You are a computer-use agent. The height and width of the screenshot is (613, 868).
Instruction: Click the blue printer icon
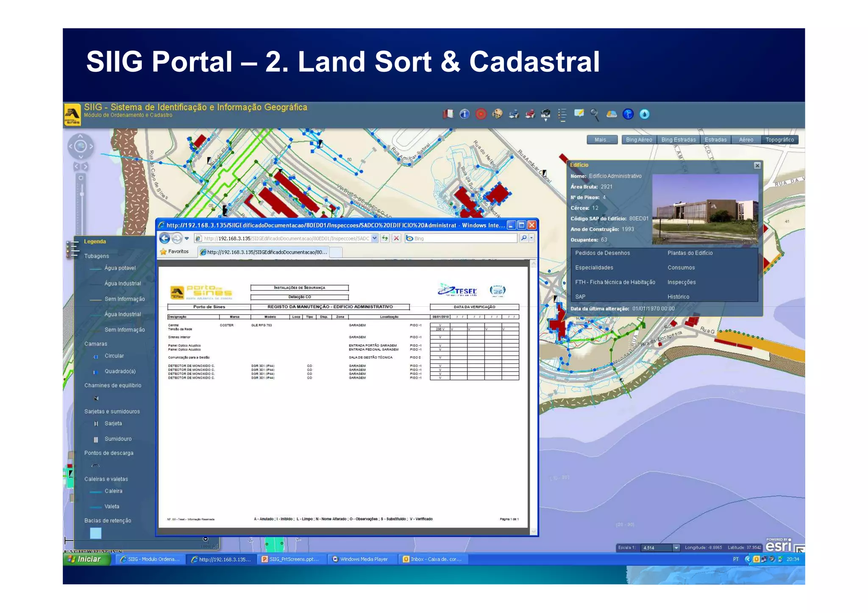click(x=514, y=114)
